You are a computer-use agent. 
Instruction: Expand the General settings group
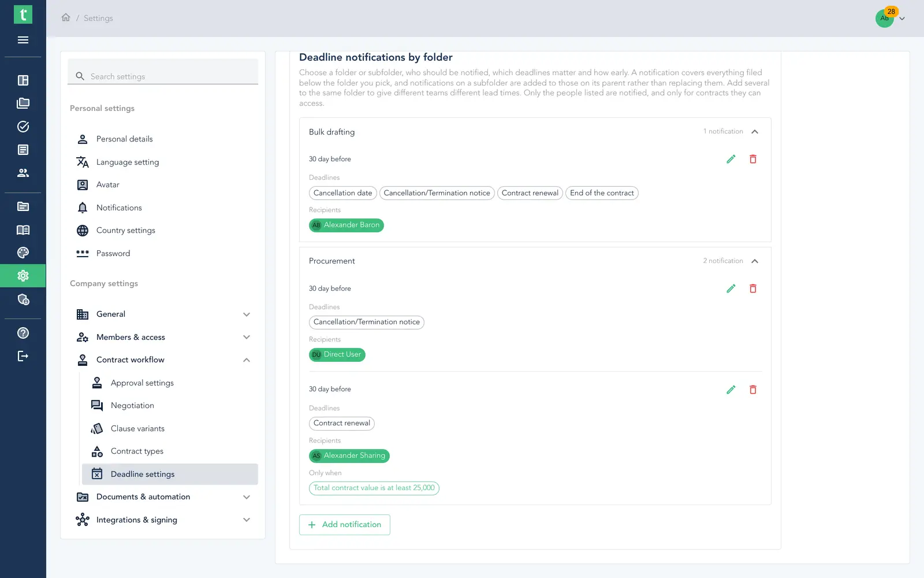163,314
